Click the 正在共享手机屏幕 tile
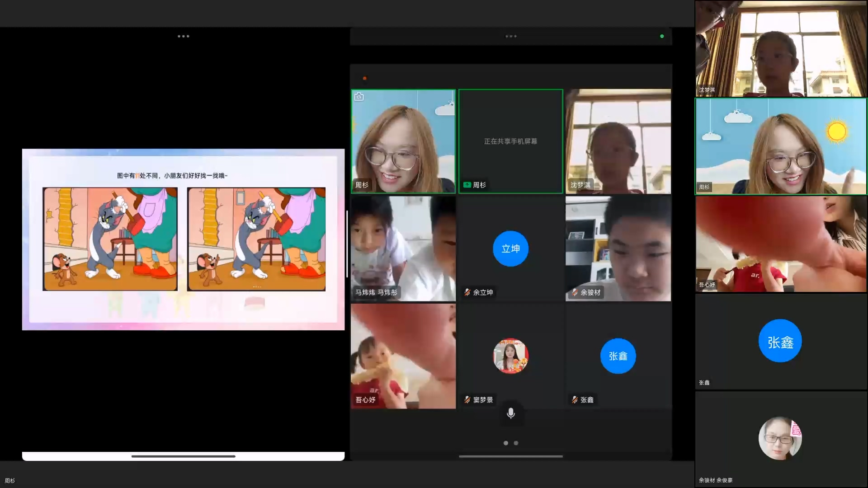 tap(510, 141)
